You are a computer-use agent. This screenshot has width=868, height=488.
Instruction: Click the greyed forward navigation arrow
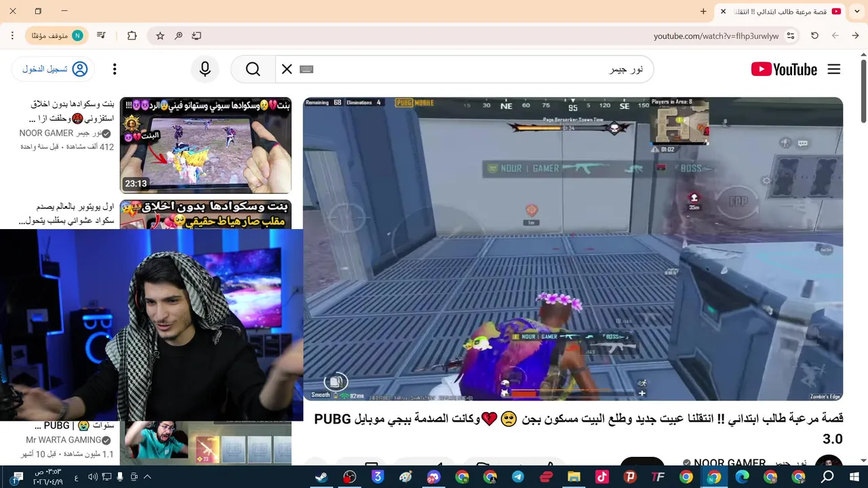click(x=835, y=36)
